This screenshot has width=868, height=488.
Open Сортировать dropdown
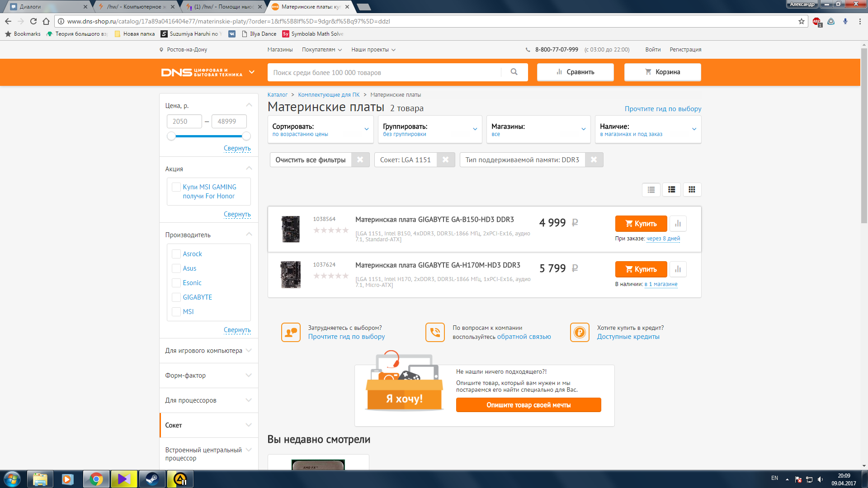click(321, 130)
